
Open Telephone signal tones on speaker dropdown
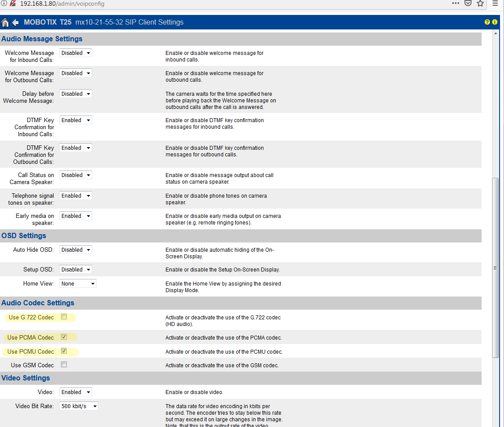(76, 196)
